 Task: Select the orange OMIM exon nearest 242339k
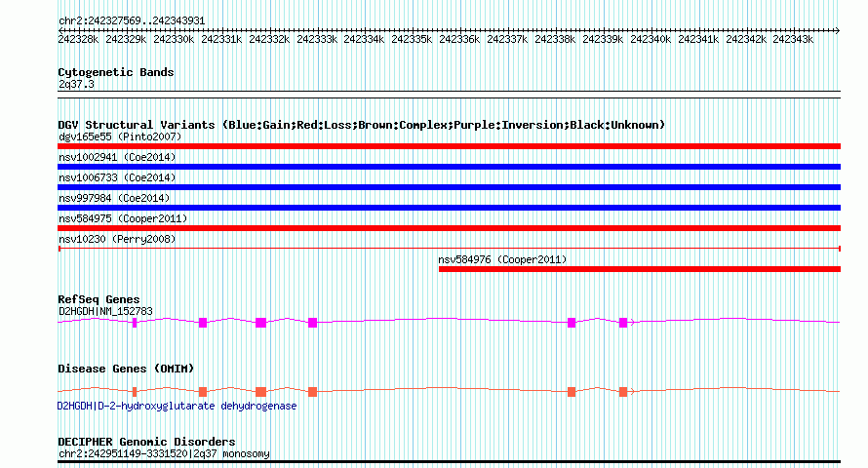pyautogui.click(x=623, y=392)
